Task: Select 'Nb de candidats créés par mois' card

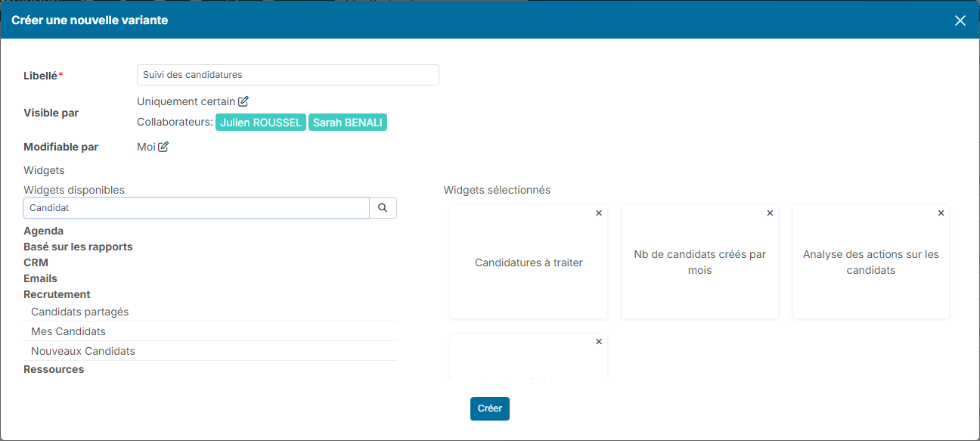Action: (x=699, y=262)
